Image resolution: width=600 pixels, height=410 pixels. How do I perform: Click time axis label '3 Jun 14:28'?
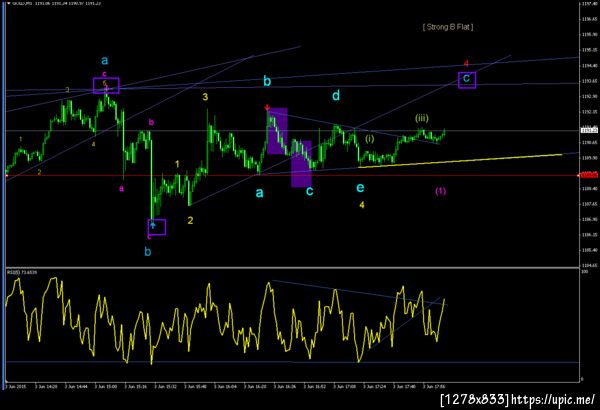pos(46,387)
